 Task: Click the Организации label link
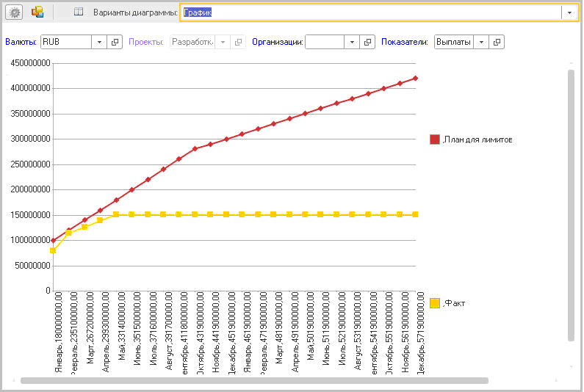tap(277, 43)
